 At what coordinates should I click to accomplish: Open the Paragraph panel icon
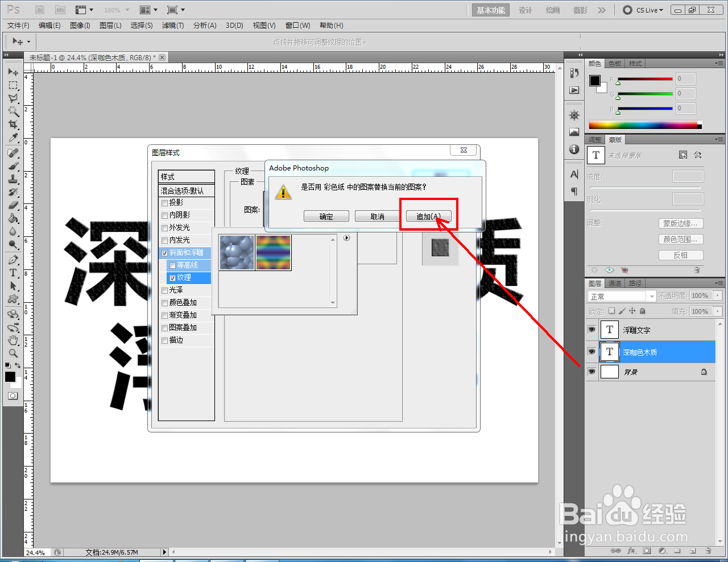click(574, 191)
